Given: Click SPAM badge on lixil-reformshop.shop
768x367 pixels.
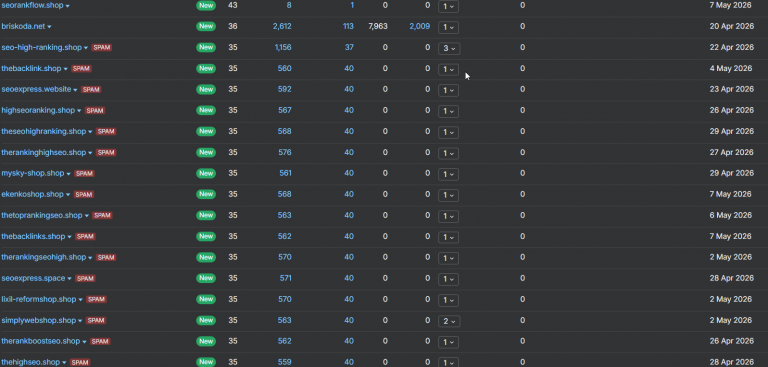Looking at the screenshot, I should coord(96,299).
